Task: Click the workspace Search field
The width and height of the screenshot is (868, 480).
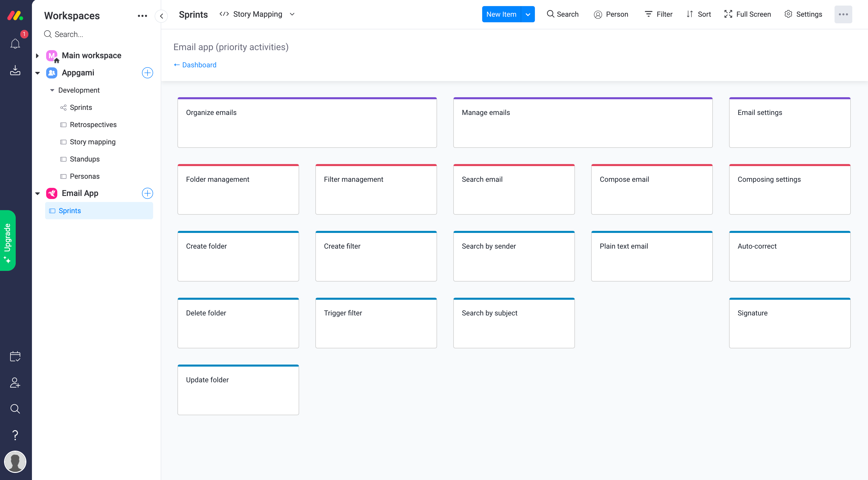Action: (x=69, y=34)
